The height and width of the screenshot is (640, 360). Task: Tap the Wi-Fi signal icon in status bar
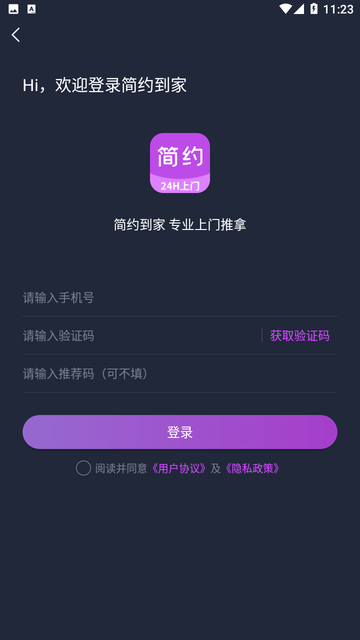pyautogui.click(x=285, y=9)
